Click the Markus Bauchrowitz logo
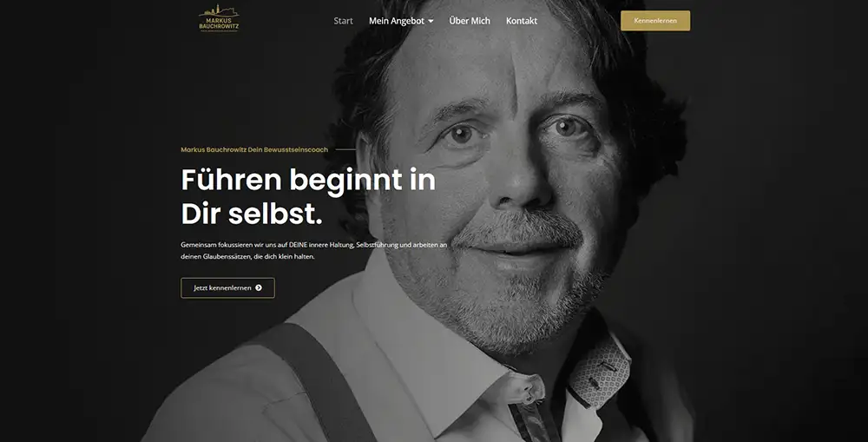The width and height of the screenshot is (868, 442). [x=220, y=19]
